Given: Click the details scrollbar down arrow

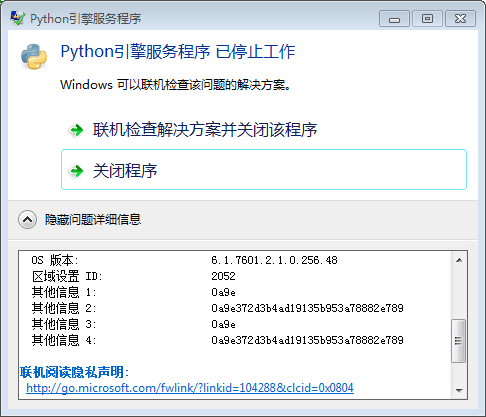Looking at the screenshot, I should (459, 390).
